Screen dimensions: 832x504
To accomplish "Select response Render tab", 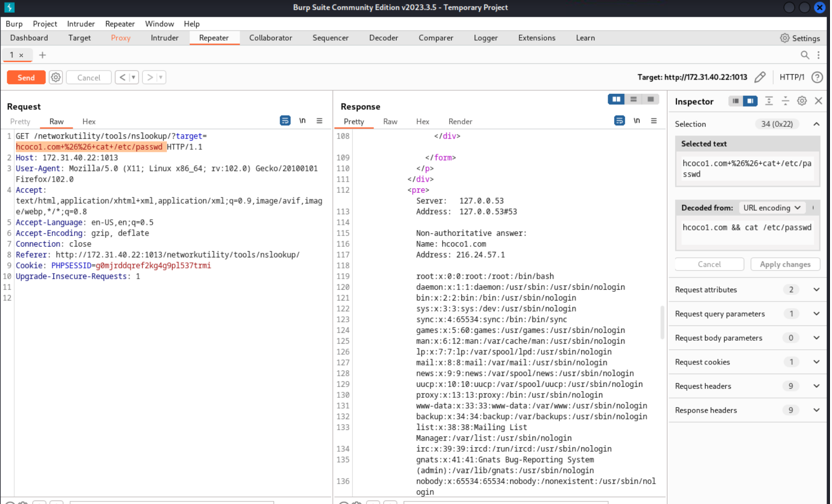I will coord(460,121).
